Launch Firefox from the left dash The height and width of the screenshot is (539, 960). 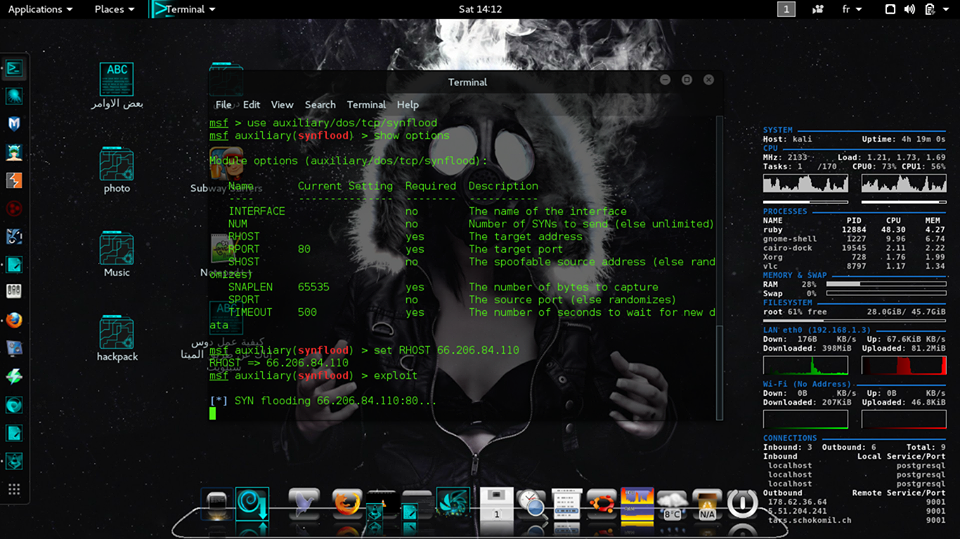click(x=13, y=320)
